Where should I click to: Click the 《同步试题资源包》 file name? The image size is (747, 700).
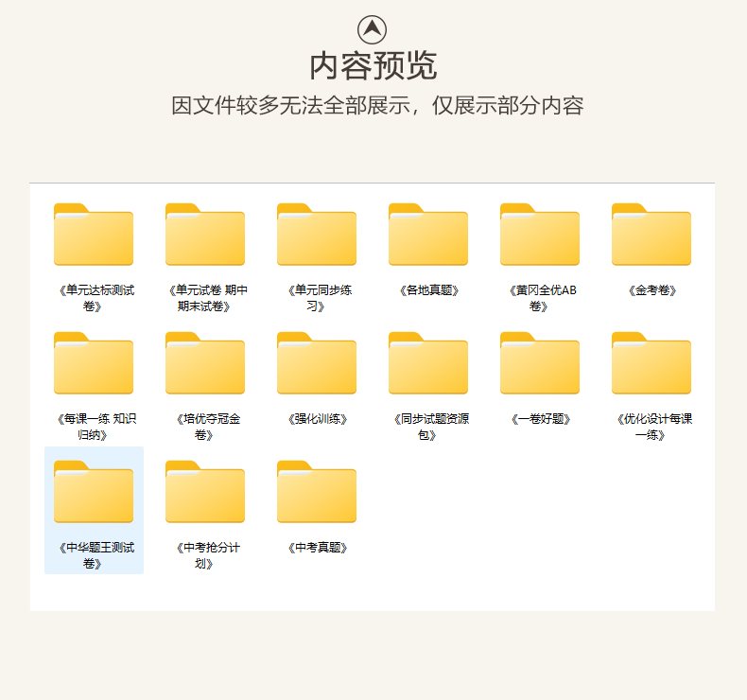point(430,427)
